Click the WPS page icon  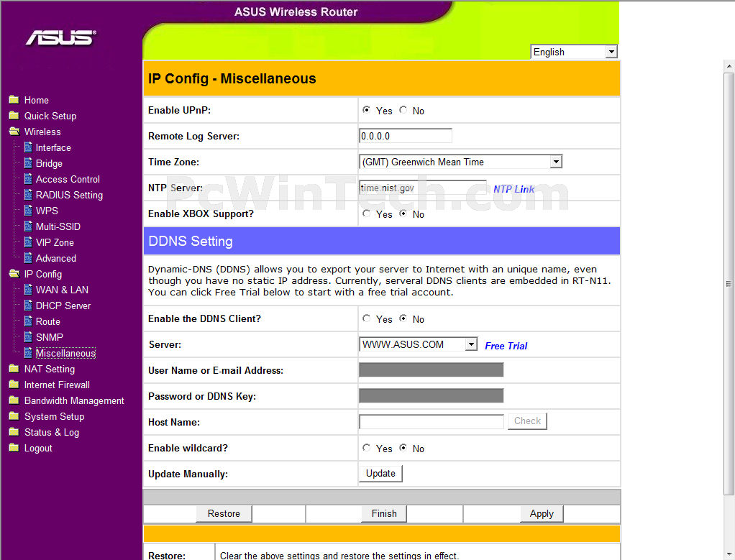click(28, 211)
